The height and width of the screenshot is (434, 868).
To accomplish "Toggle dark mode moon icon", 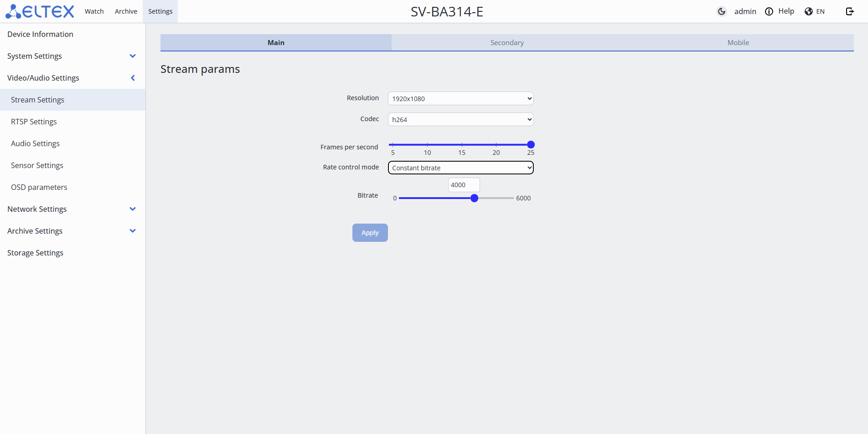I will click(722, 11).
